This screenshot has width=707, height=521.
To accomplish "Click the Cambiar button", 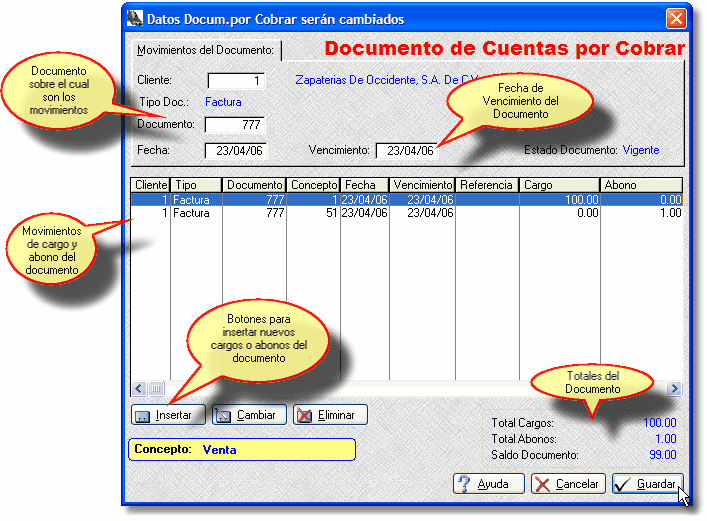I will tap(249, 414).
